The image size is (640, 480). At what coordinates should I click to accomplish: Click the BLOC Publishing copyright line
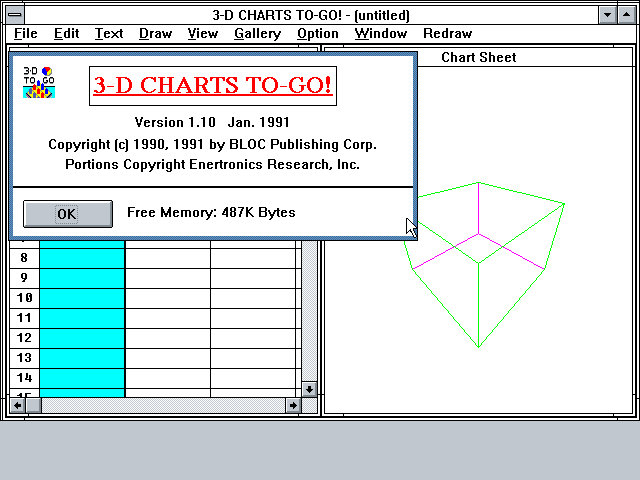click(x=212, y=144)
